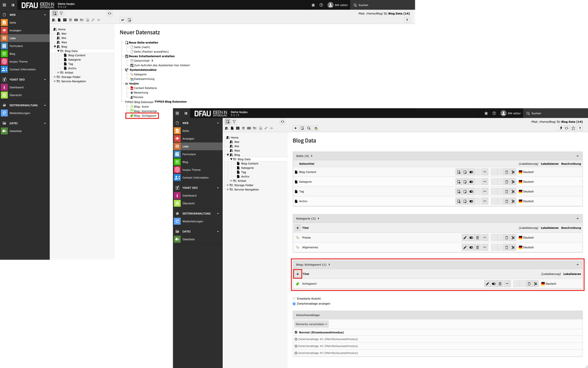Image resolution: width=588 pixels, height=368 pixels.
Task: Create a new Blog: Autor record
Action: [x=141, y=106]
